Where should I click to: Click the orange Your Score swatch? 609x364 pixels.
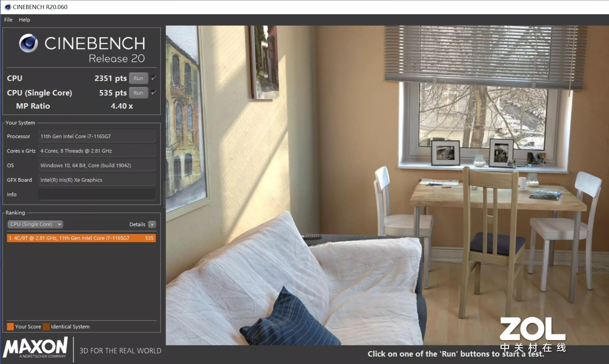click(10, 327)
